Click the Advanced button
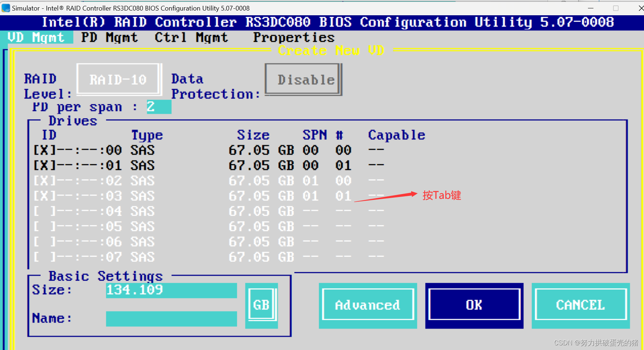 pos(368,305)
